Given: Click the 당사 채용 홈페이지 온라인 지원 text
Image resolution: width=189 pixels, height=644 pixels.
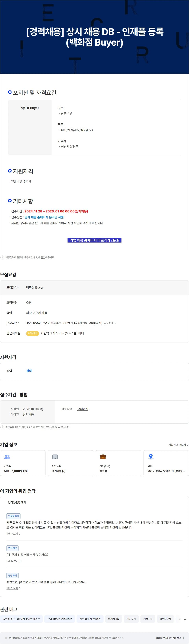Looking at the screenshot, I should (x=44, y=217).
